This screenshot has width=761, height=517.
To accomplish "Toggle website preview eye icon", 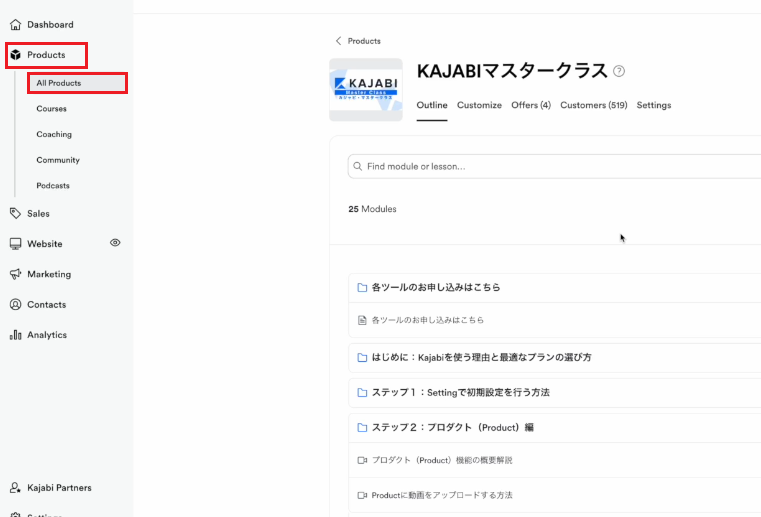I will tap(115, 243).
